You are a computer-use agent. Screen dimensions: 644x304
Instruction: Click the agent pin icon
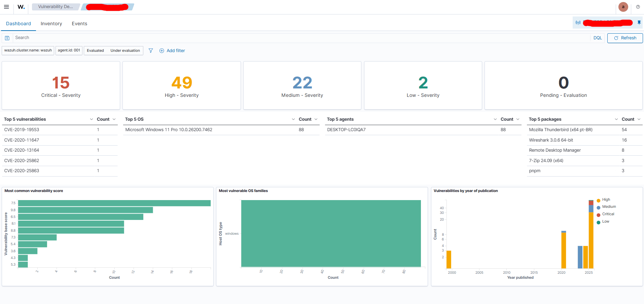639,23
